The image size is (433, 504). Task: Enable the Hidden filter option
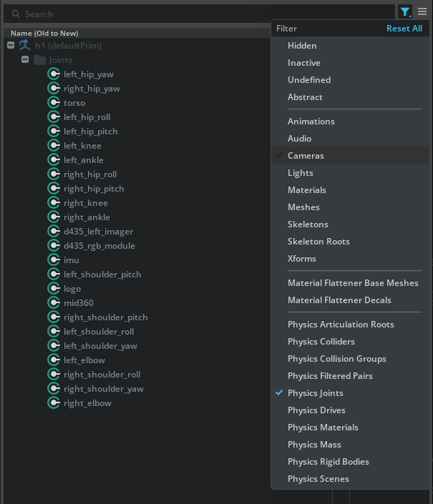302,46
